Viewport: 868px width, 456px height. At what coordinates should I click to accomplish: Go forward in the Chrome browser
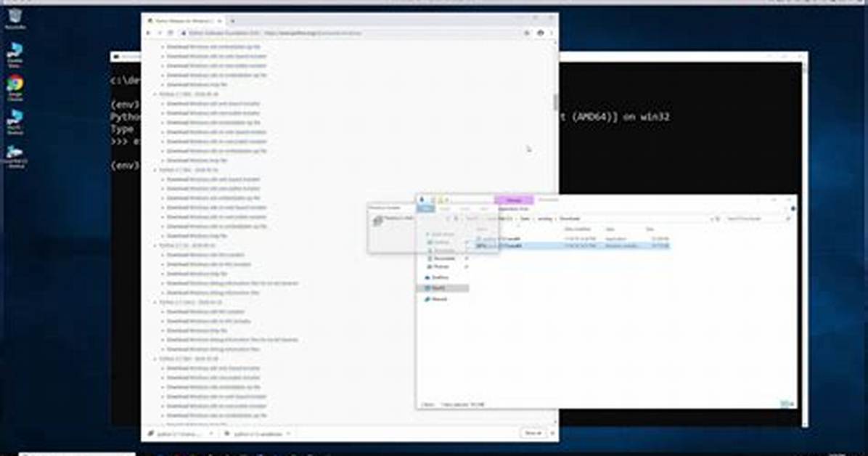point(160,33)
